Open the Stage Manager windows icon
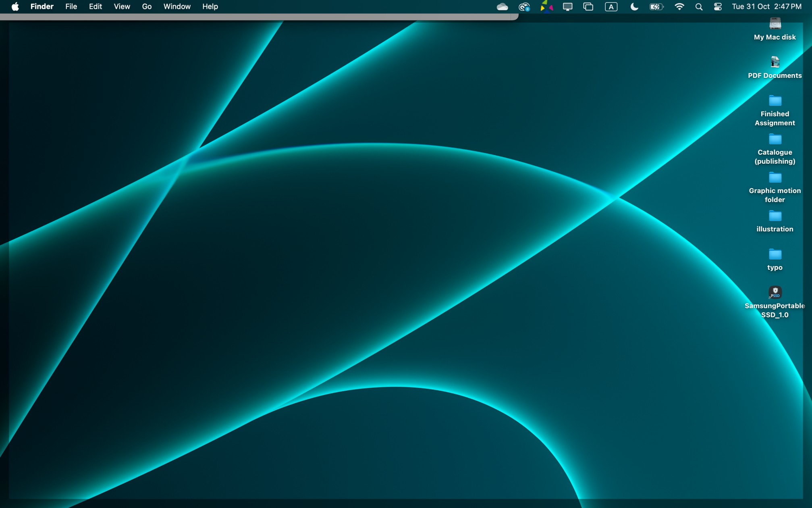This screenshot has height=508, width=812. (x=588, y=6)
